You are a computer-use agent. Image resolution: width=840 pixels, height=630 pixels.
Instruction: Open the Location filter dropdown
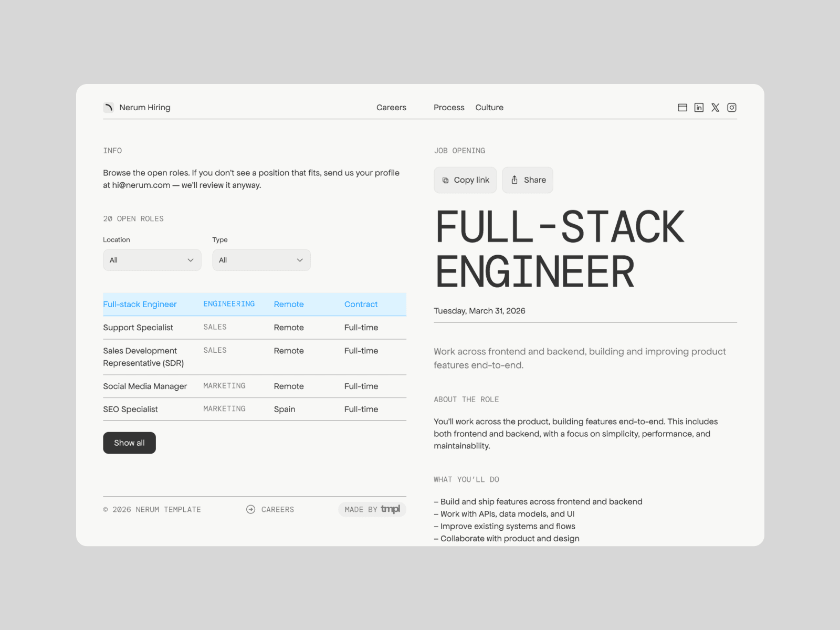click(x=152, y=260)
